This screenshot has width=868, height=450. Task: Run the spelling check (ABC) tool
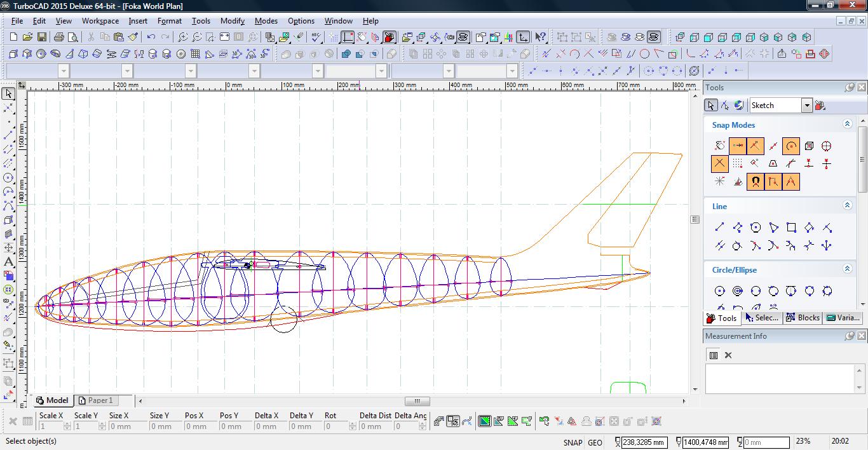[x=315, y=37]
